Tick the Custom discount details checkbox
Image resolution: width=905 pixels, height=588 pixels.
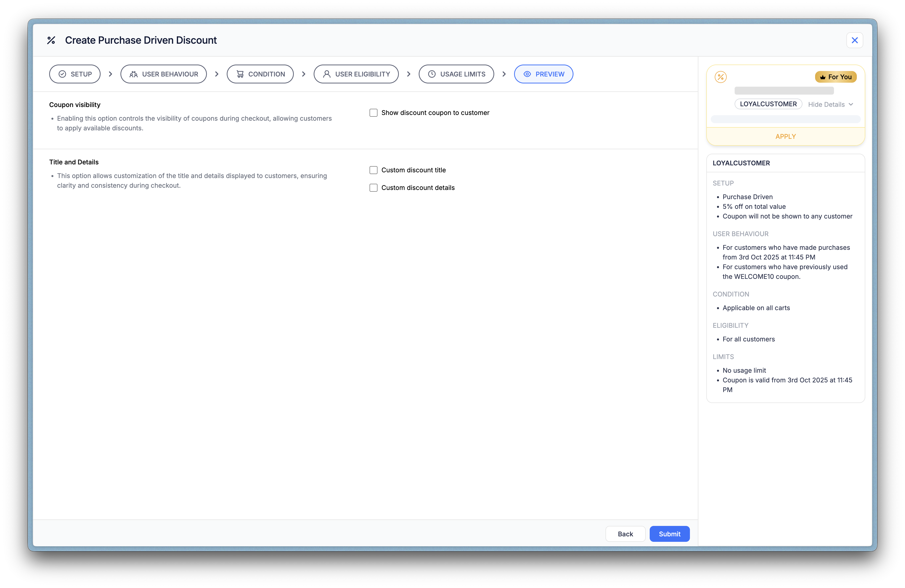pyautogui.click(x=374, y=188)
